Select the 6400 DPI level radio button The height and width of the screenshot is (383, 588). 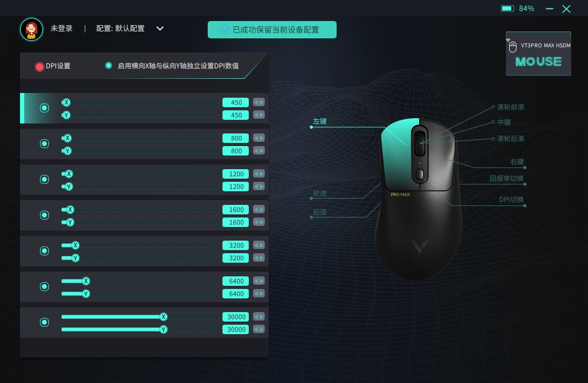[44, 287]
